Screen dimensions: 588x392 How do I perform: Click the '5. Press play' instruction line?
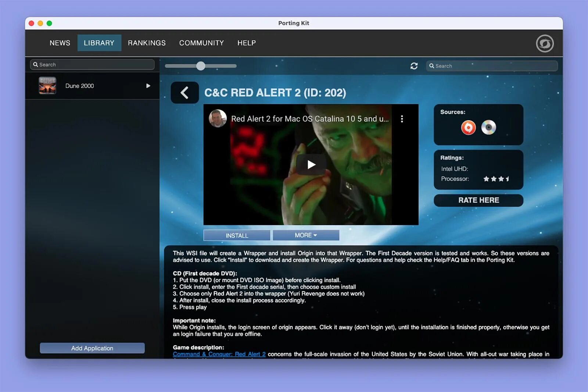point(190,307)
